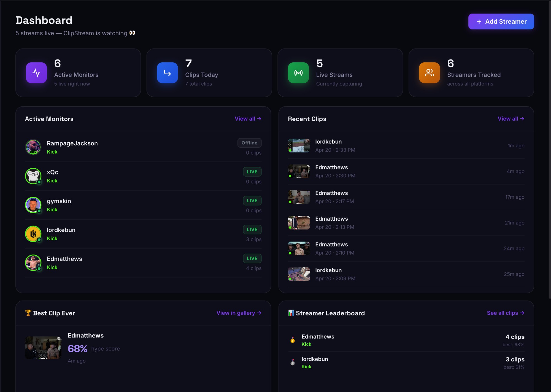
Task: Click the bar chart icon beside Streamer Leaderboard
Action: click(290, 313)
